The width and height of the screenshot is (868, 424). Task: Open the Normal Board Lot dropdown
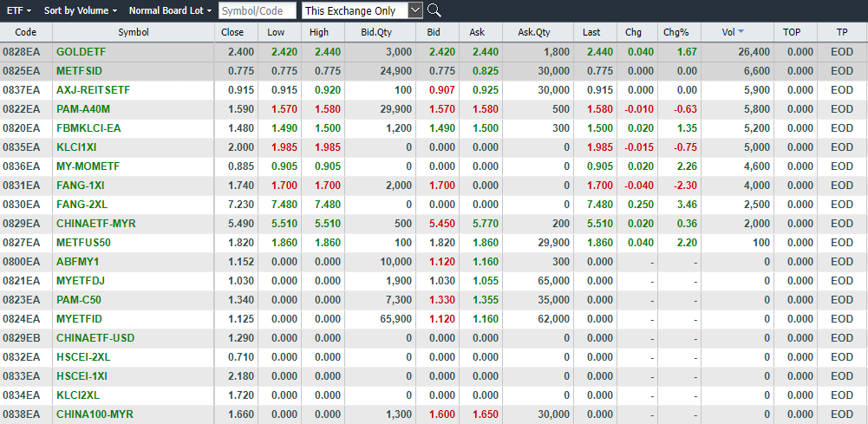[x=170, y=10]
